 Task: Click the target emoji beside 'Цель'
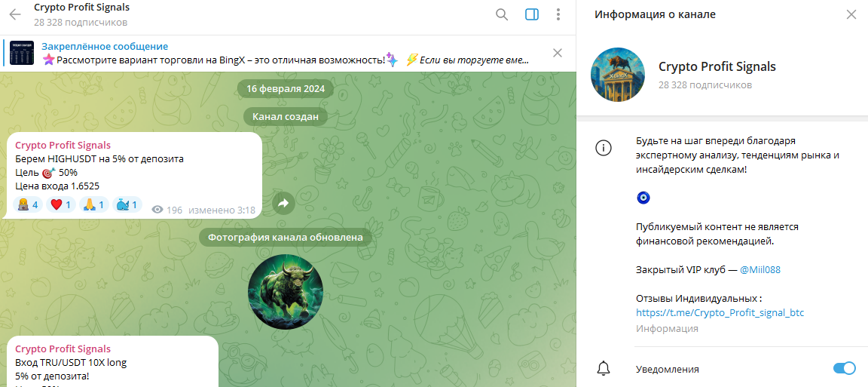(49, 173)
